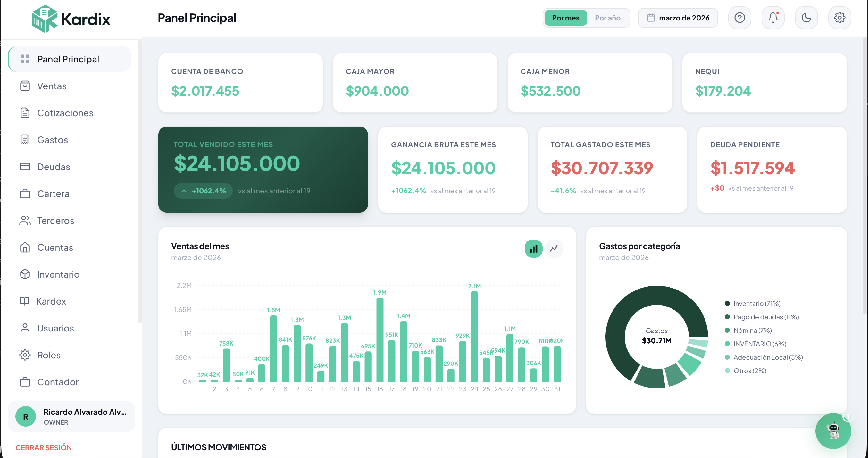Go to Cotizaciones in sidebar
868x458 pixels.
click(70, 113)
